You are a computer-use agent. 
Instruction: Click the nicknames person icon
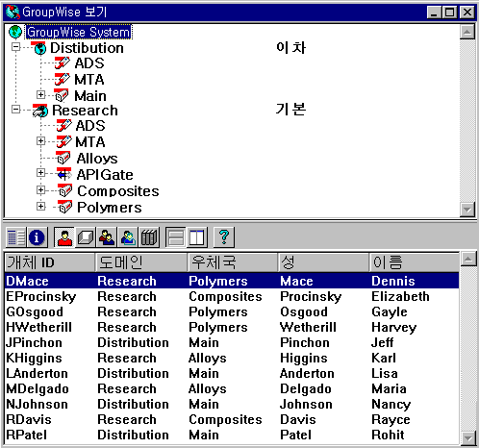coord(128,237)
